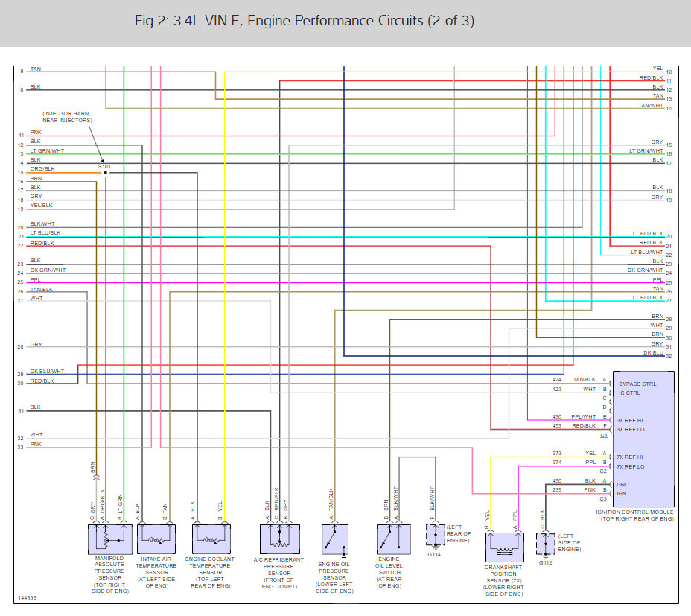
Task: Click the '3X REF LO' pin label
Action: click(630, 430)
